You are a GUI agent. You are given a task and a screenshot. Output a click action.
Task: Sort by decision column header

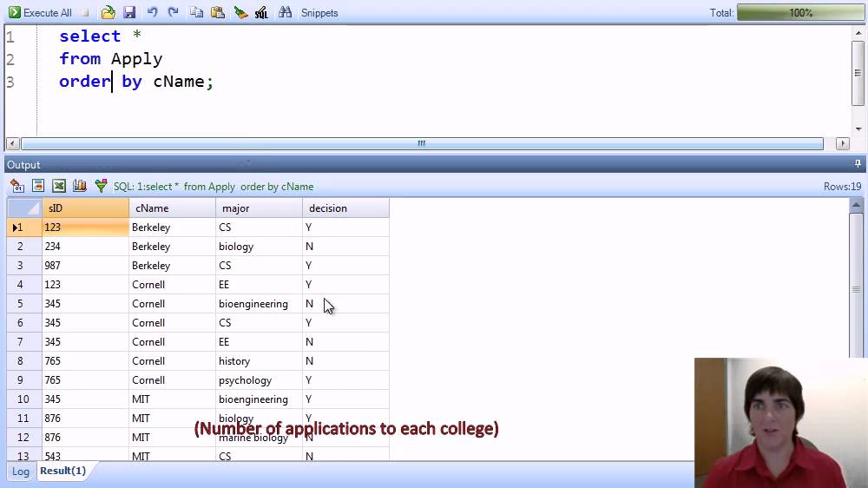click(346, 208)
